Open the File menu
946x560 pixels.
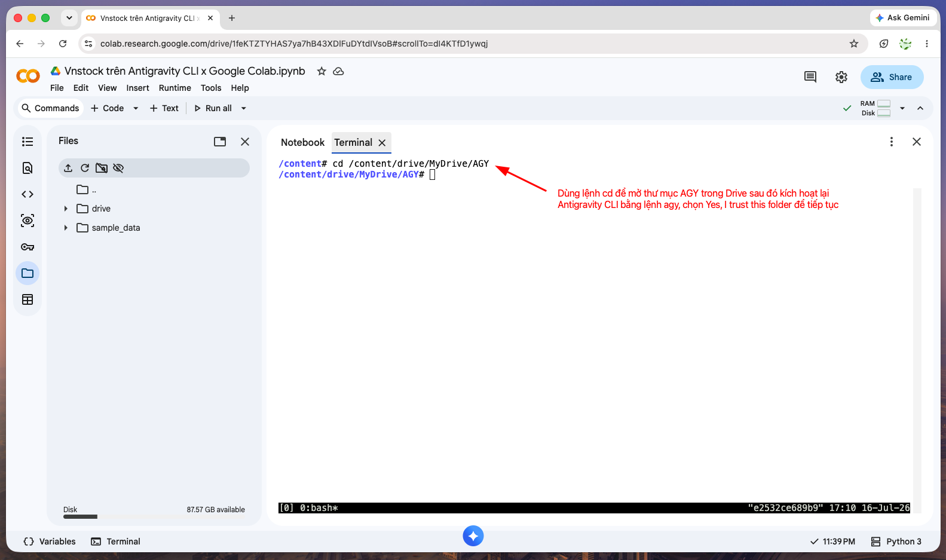57,88
